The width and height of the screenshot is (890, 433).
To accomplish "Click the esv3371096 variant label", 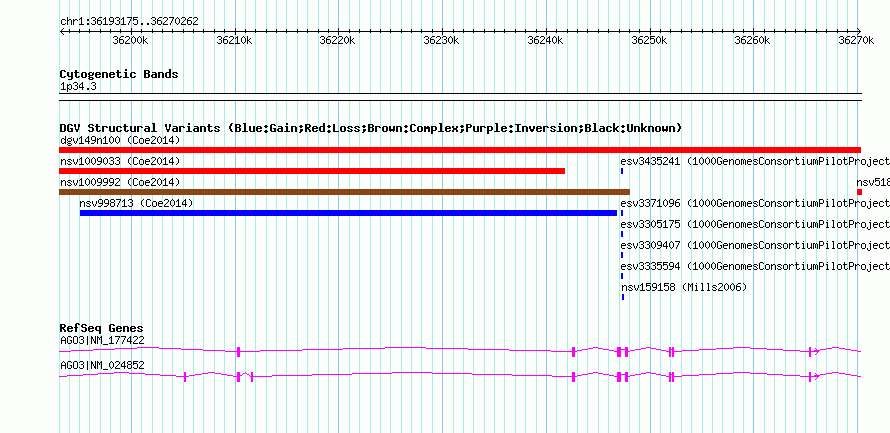I will (x=755, y=203).
